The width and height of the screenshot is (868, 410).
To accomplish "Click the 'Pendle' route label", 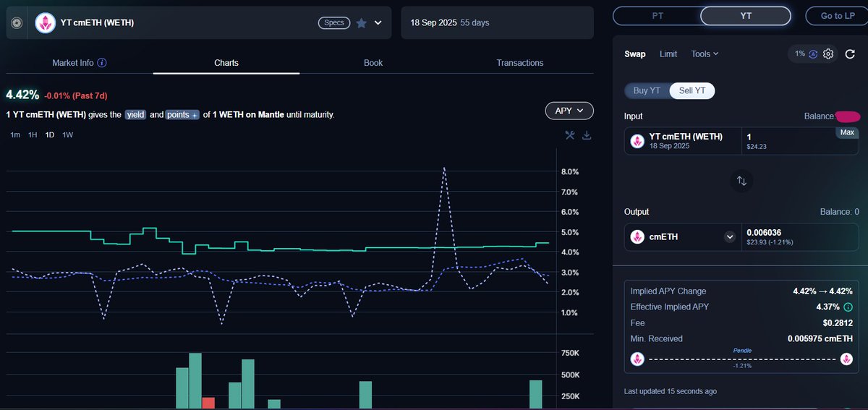I will tap(742, 351).
